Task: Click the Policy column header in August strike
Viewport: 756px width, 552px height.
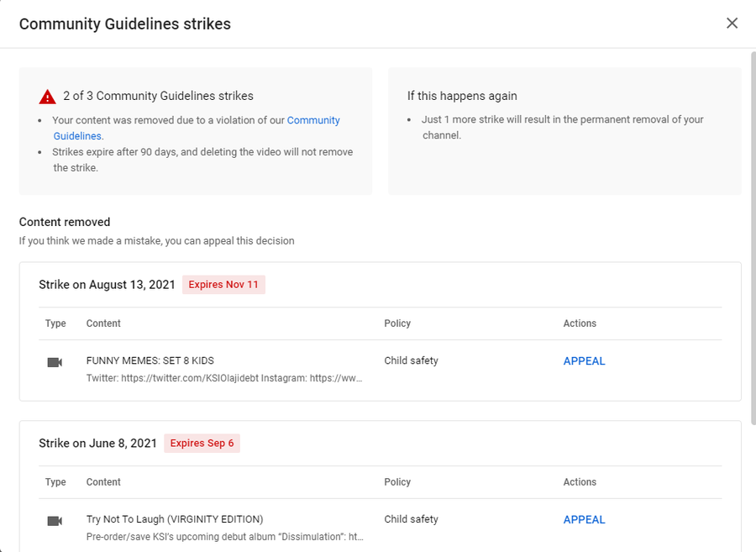Action: pyautogui.click(x=397, y=323)
